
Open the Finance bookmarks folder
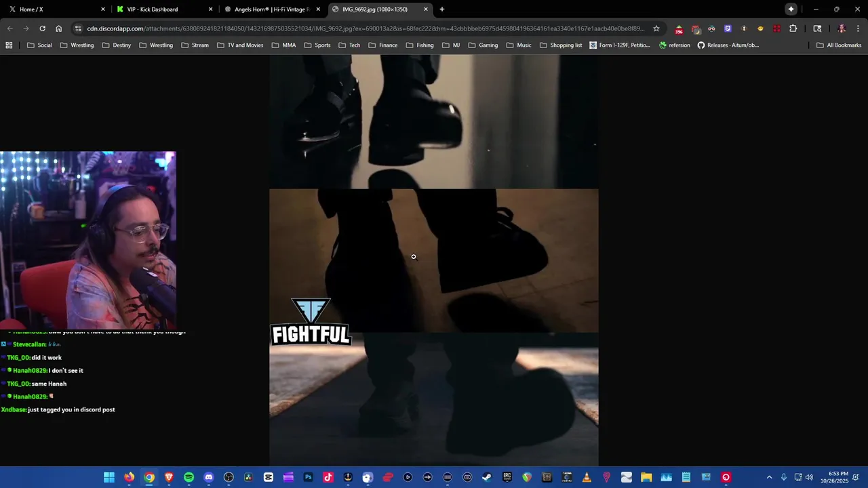click(382, 45)
